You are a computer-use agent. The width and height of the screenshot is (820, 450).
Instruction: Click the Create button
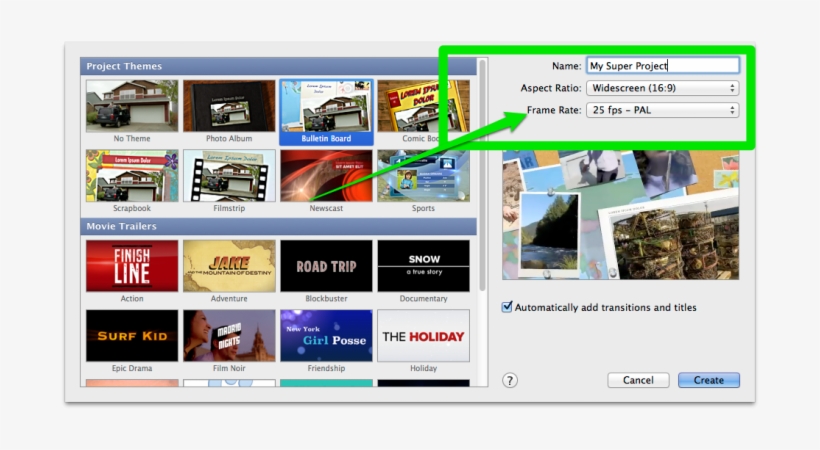coord(709,380)
